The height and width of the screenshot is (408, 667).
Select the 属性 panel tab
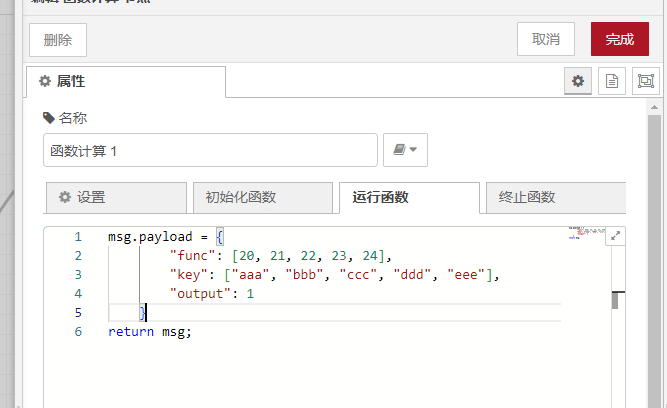pyautogui.click(x=125, y=81)
